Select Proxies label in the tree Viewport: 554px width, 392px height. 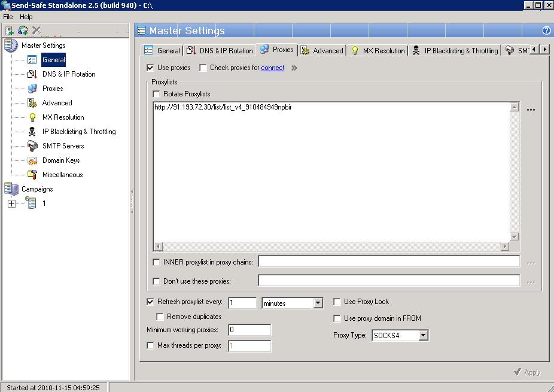click(53, 89)
